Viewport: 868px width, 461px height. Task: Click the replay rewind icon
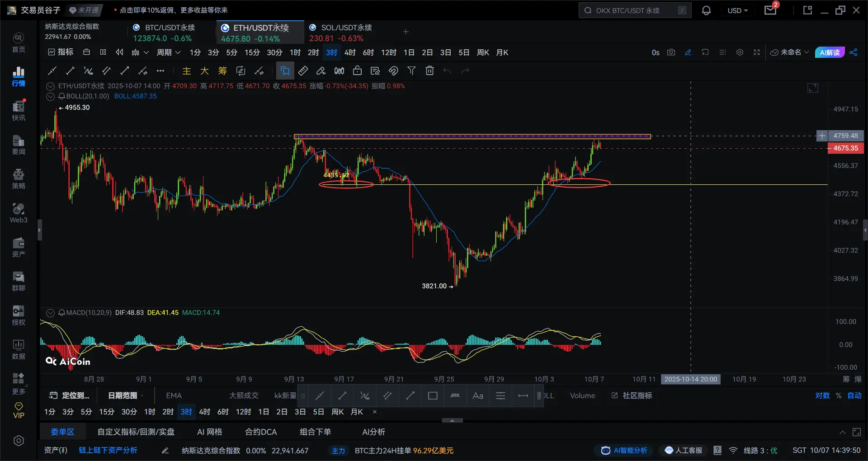tap(119, 52)
